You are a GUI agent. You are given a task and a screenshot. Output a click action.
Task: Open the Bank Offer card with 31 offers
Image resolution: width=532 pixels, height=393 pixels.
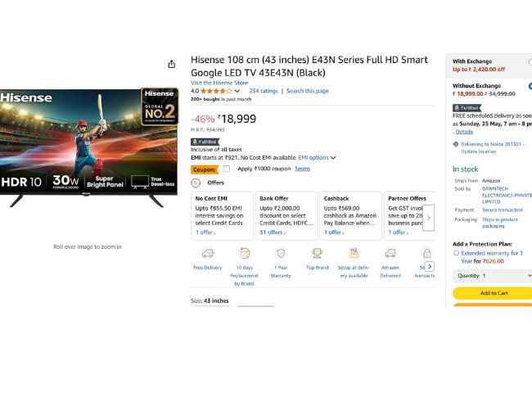(x=286, y=215)
